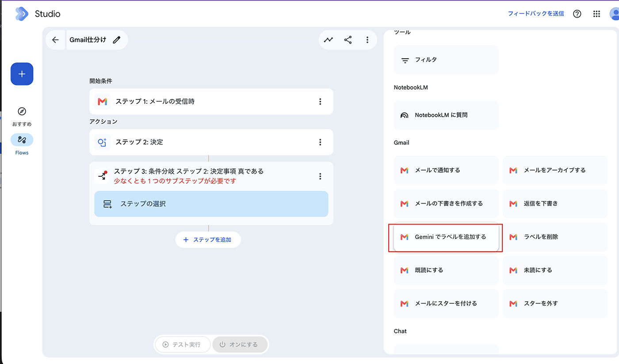Choose メールをアーカイブする action
619x364 pixels.
pyautogui.click(x=555, y=170)
